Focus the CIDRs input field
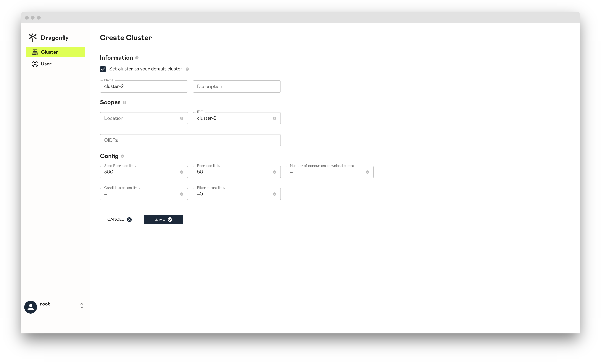The width and height of the screenshot is (601, 364). pos(190,140)
